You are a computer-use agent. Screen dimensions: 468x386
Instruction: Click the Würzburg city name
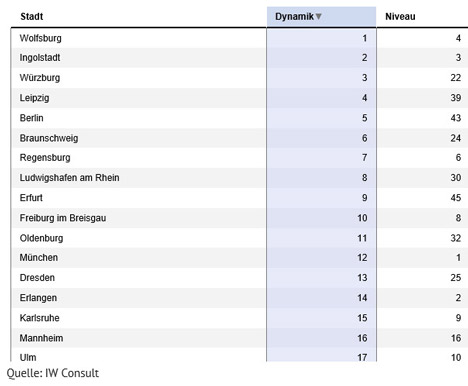coord(40,78)
